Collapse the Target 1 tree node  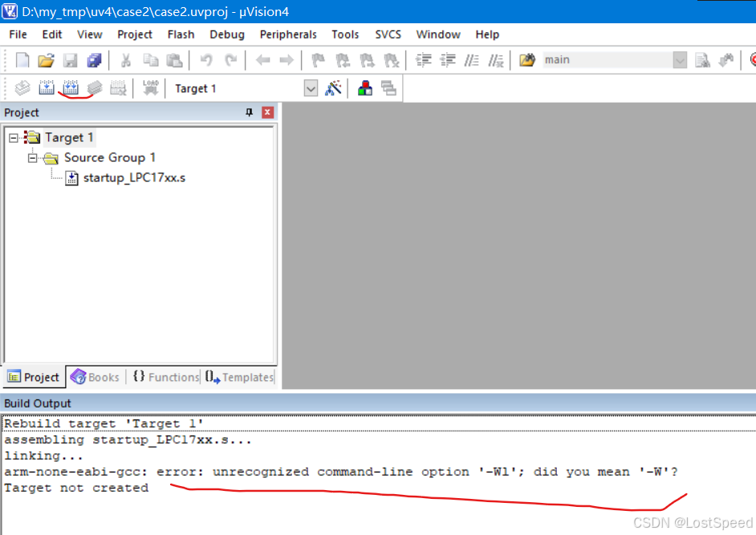14,138
